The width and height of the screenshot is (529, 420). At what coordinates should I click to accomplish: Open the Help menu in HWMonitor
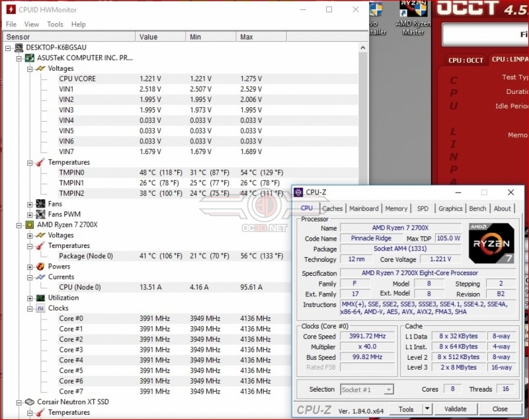pos(78,24)
